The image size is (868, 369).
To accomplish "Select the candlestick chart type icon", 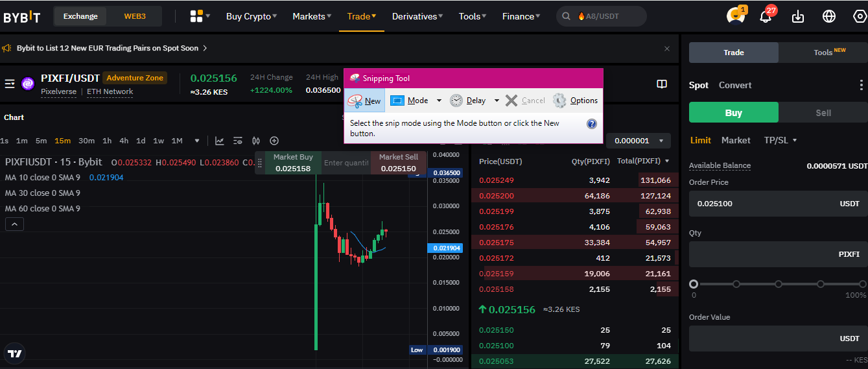I will pyautogui.click(x=256, y=141).
